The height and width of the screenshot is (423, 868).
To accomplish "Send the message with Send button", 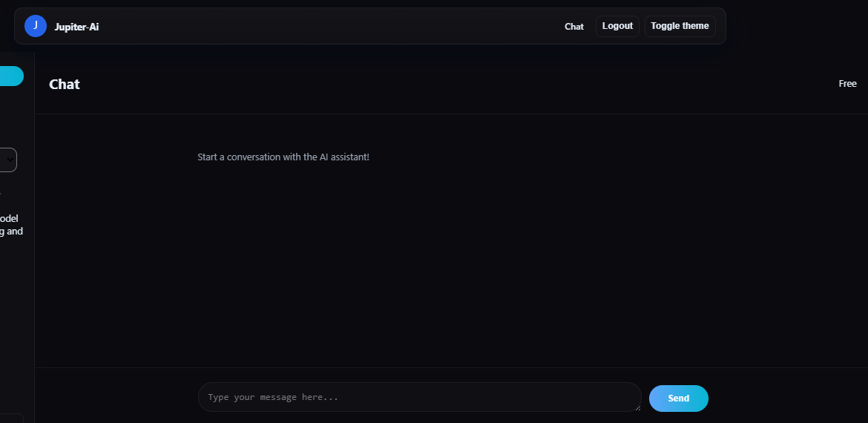I will 678,399.
